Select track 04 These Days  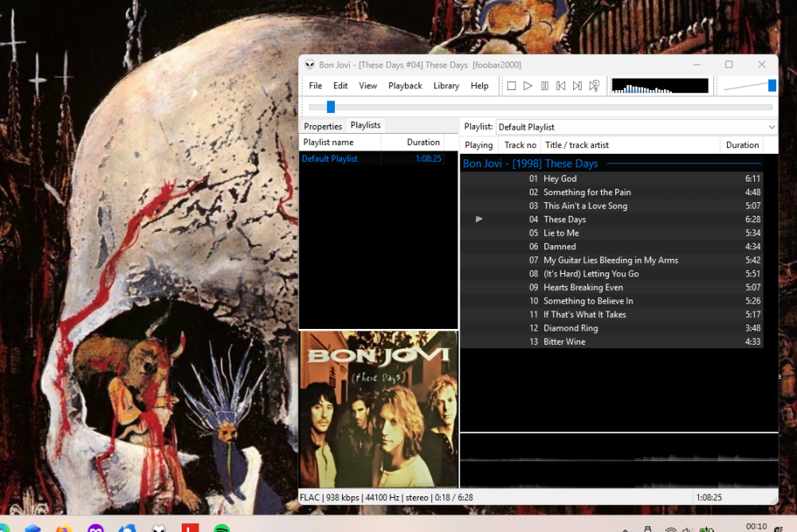pyautogui.click(x=611, y=220)
